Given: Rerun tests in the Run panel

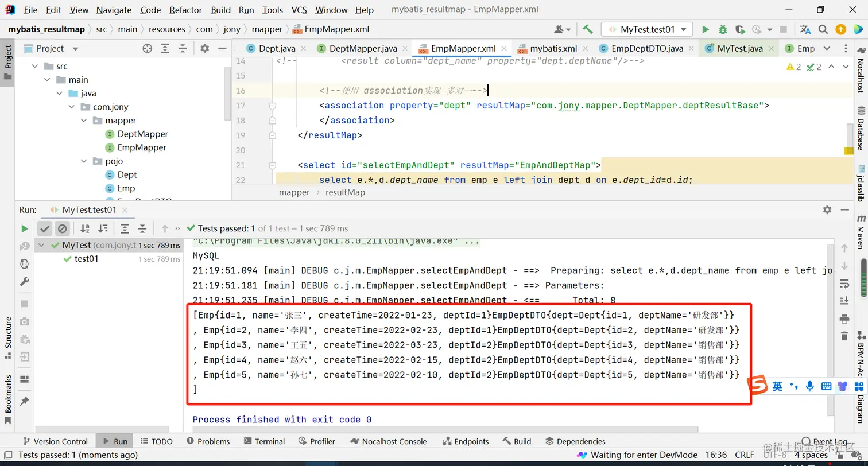Looking at the screenshot, I should coord(24,228).
